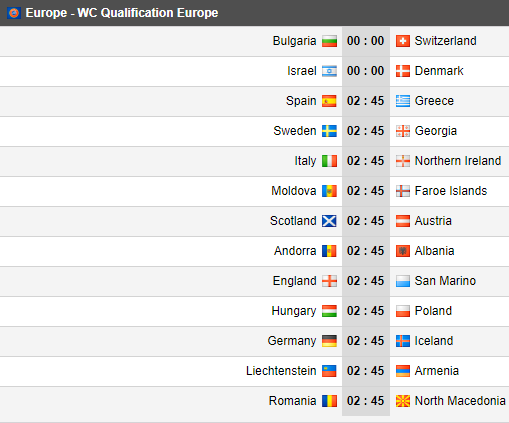
Task: Click the Spain flag icon
Action: 329,101
